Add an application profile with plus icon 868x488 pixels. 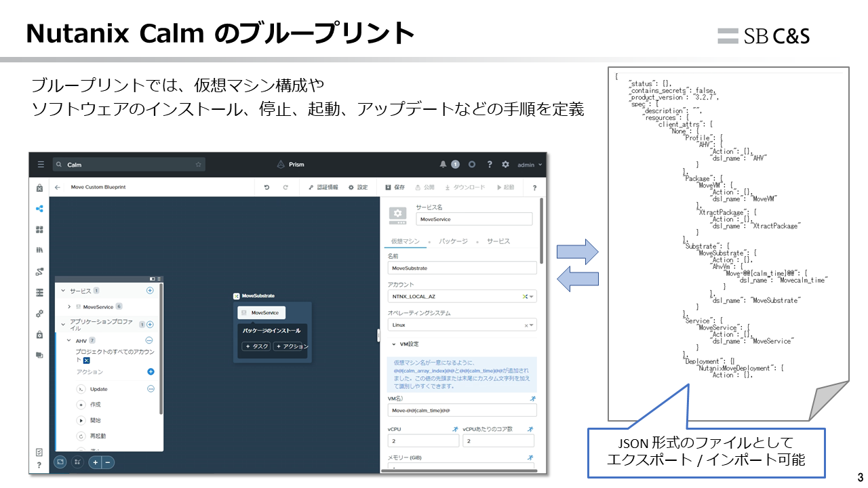pyautogui.click(x=150, y=325)
